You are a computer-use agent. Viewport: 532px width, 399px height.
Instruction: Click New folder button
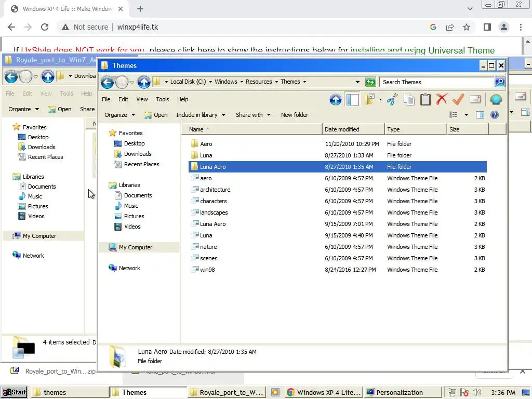click(295, 115)
